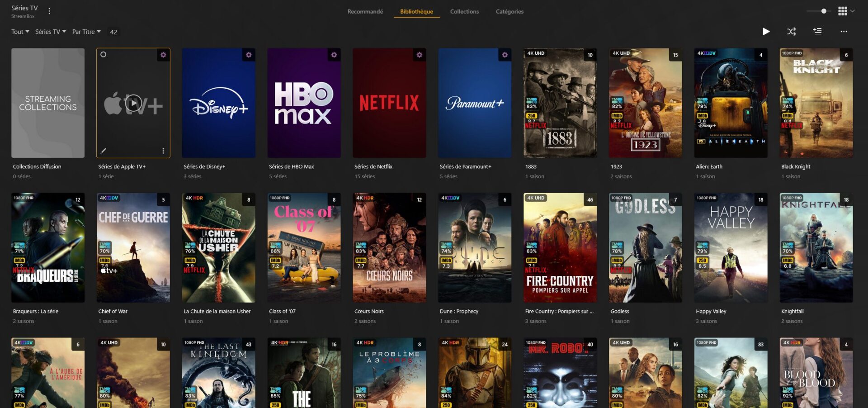Adjust the poster size slider
This screenshot has width=868, height=408.
coord(818,11)
